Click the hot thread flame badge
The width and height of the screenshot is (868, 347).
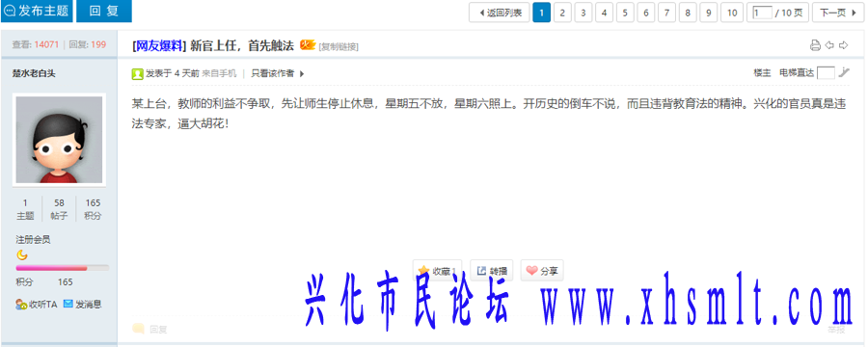(x=308, y=45)
